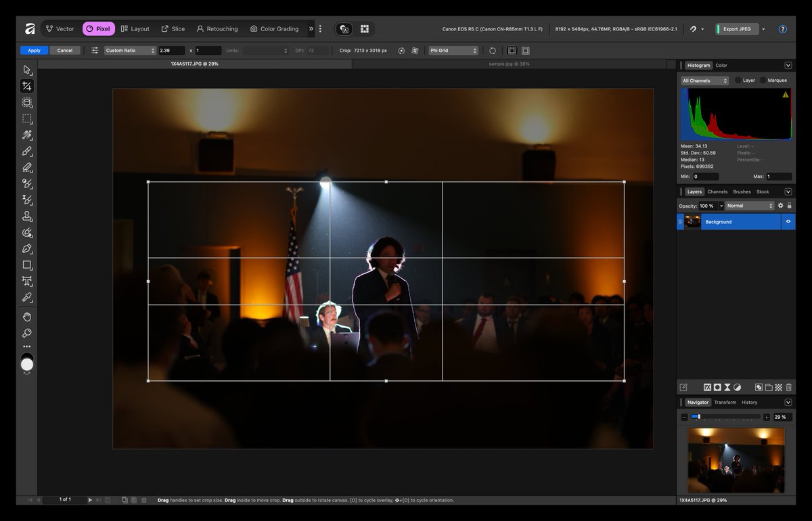
Task: Open the All Channels dropdown
Action: click(704, 81)
